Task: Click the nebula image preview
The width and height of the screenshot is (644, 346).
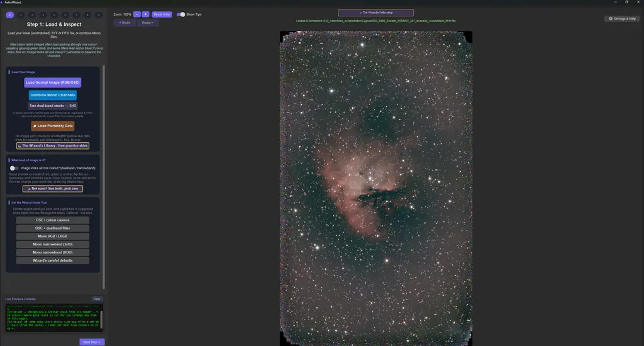Action: tap(376, 188)
